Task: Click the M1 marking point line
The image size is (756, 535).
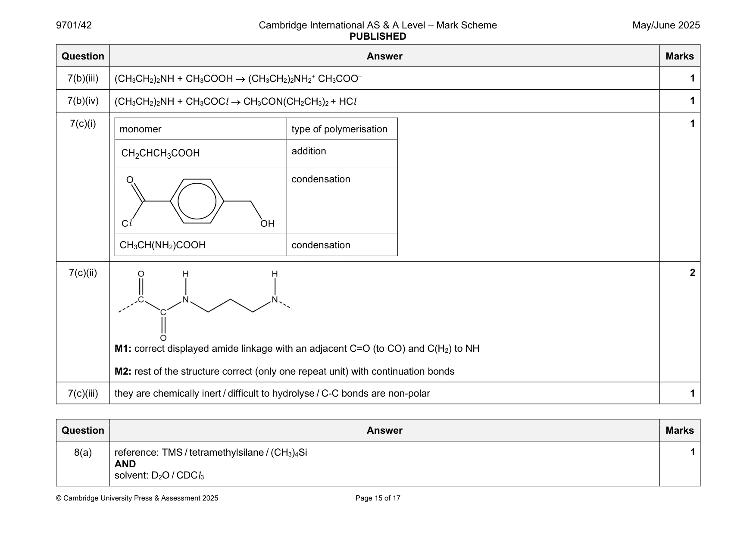Action: click(x=297, y=349)
